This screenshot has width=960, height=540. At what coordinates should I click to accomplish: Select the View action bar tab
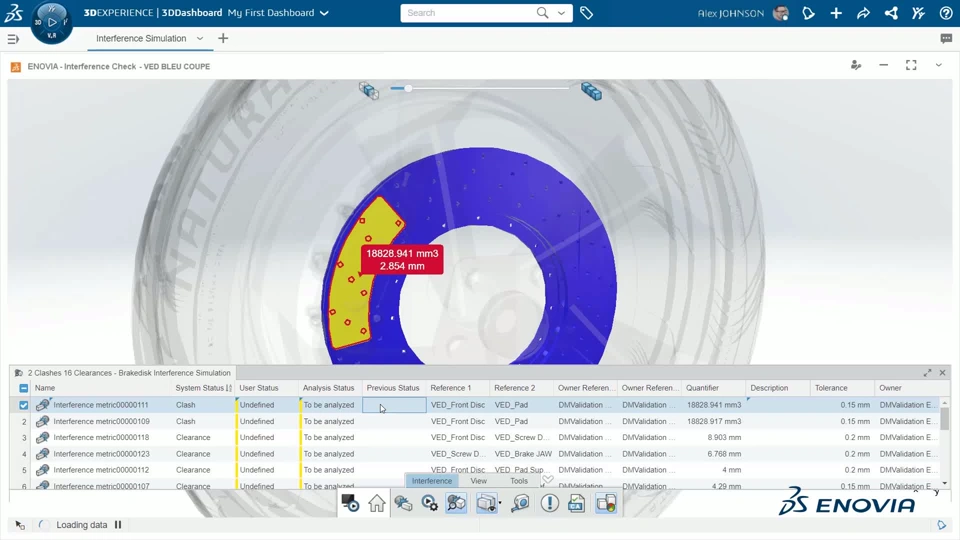[478, 481]
